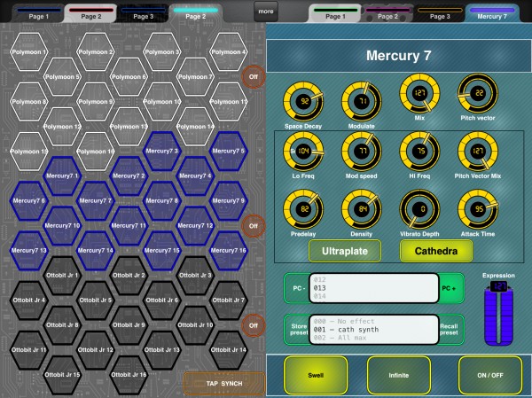Toggle the Off button beside Ottobit Jr pads
Screen dimensions: 532x398
[x=253, y=325]
